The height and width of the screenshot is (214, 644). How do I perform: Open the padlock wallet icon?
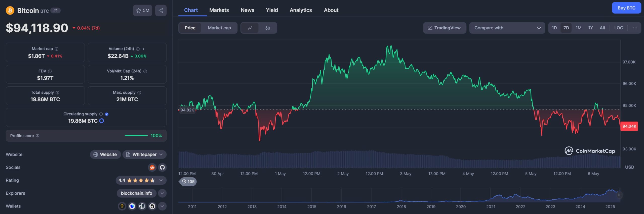(152, 206)
